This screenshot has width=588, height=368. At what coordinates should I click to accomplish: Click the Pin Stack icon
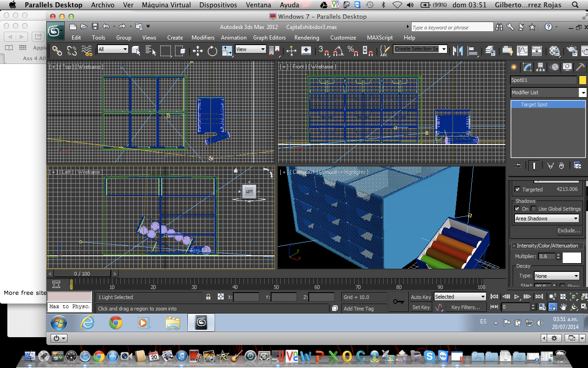(518, 166)
